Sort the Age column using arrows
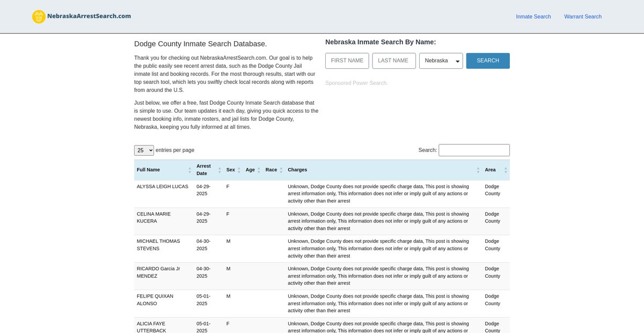Screen dimensions: 644x333 tap(259, 170)
